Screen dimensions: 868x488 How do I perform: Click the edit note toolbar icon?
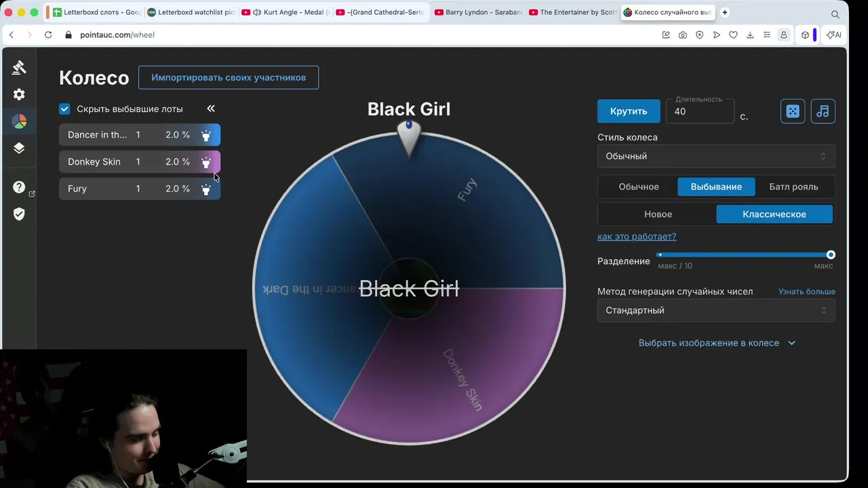click(x=666, y=35)
